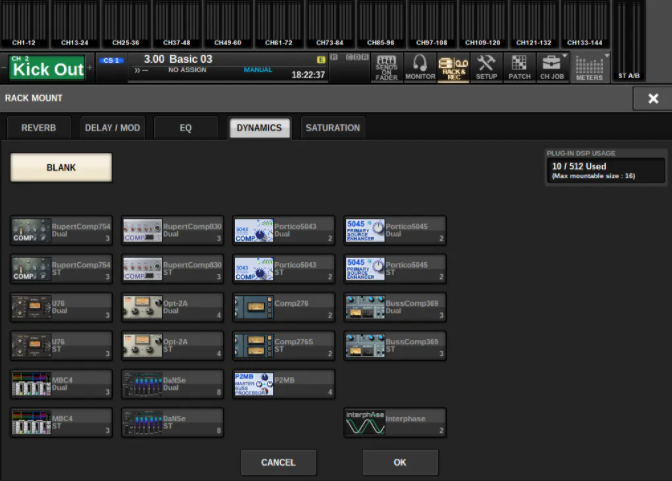This screenshot has height=481, width=672.
Task: Click the CANCEL button
Action: click(x=279, y=463)
